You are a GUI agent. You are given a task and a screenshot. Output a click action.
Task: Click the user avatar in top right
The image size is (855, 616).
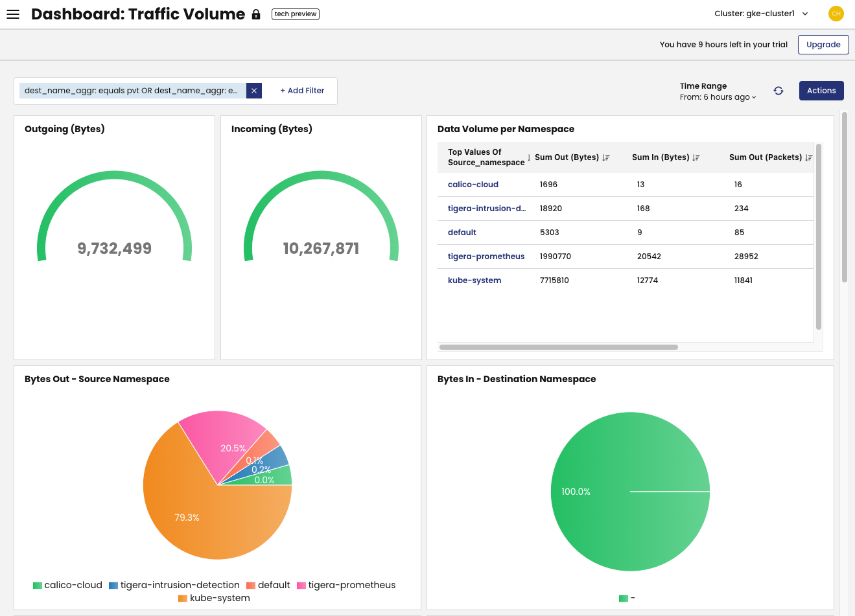coord(836,14)
